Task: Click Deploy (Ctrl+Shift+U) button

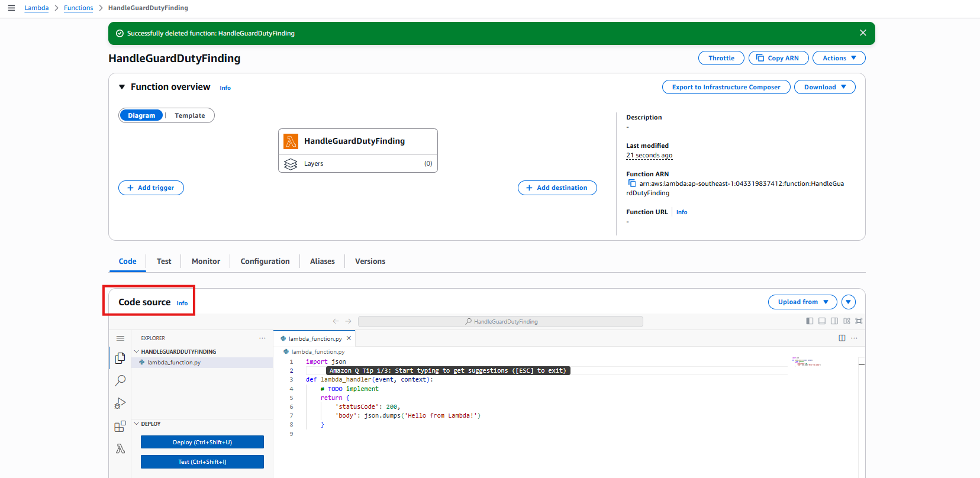Action: (202, 442)
